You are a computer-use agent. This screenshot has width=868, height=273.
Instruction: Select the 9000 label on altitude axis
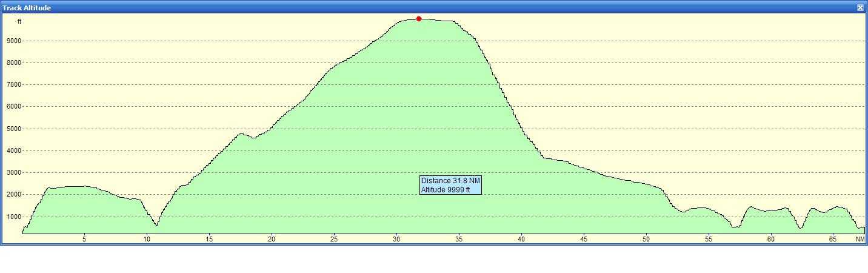point(15,41)
